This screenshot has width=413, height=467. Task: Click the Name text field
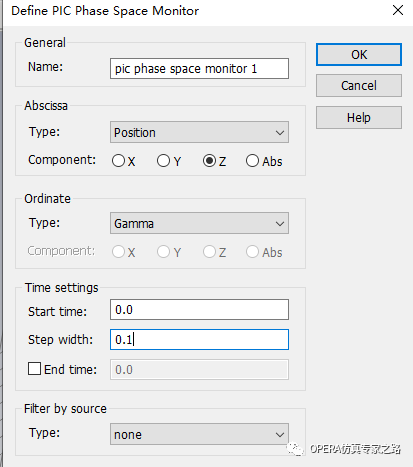click(x=199, y=69)
